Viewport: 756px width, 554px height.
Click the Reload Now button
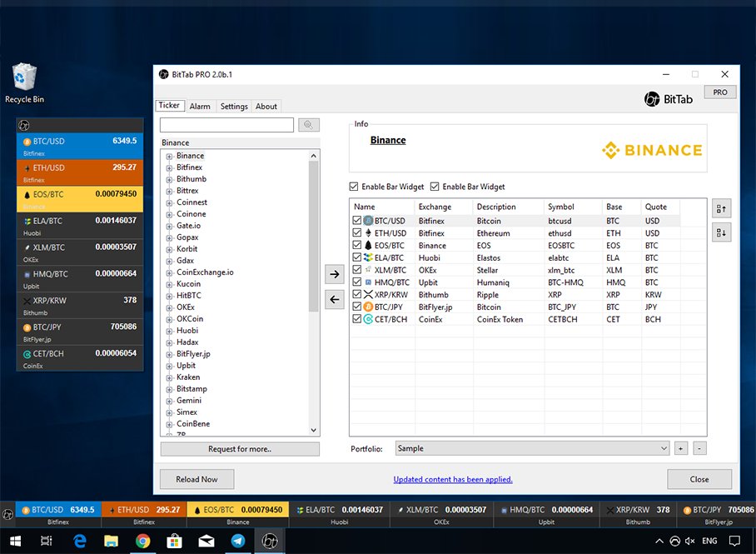click(x=196, y=479)
